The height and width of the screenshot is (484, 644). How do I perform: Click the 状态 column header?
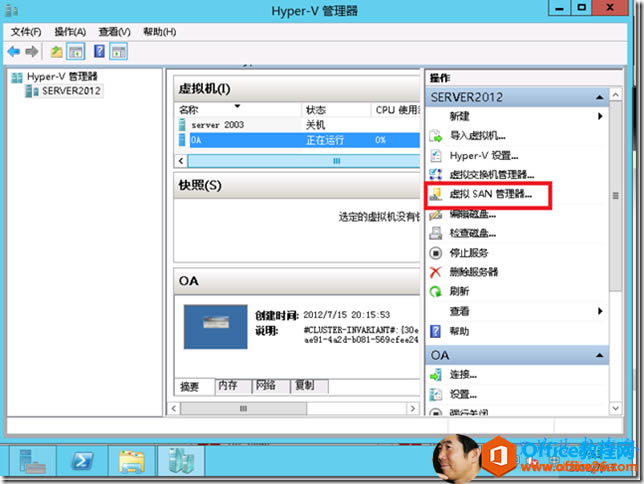coord(336,110)
